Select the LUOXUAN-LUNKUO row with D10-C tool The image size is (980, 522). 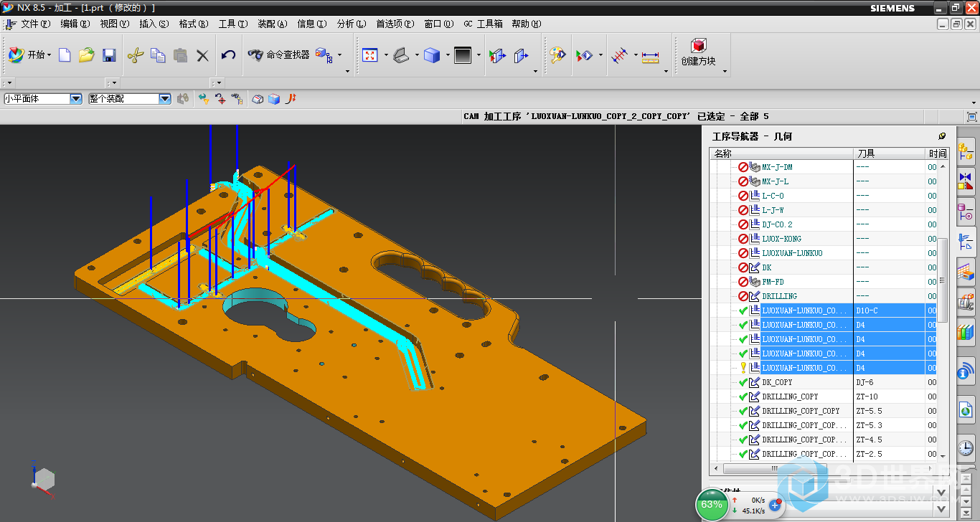pos(823,310)
